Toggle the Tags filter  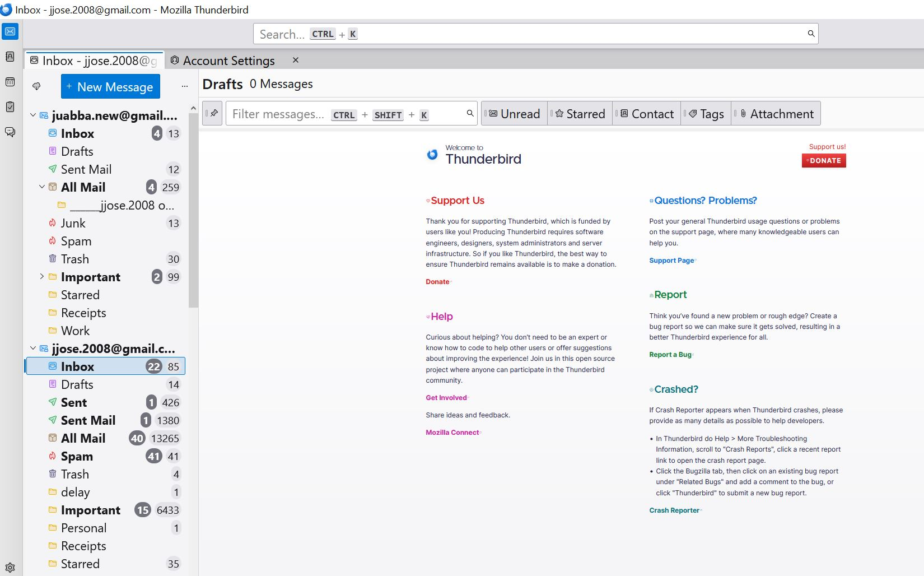pos(706,114)
